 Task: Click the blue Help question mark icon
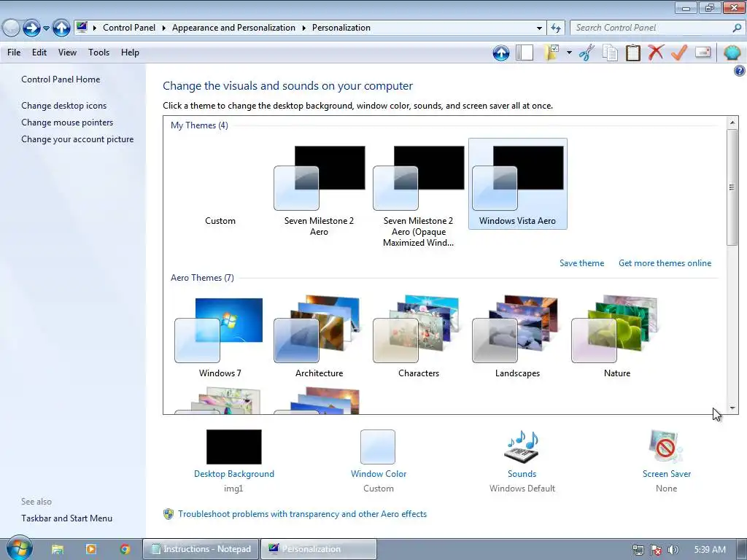740,71
